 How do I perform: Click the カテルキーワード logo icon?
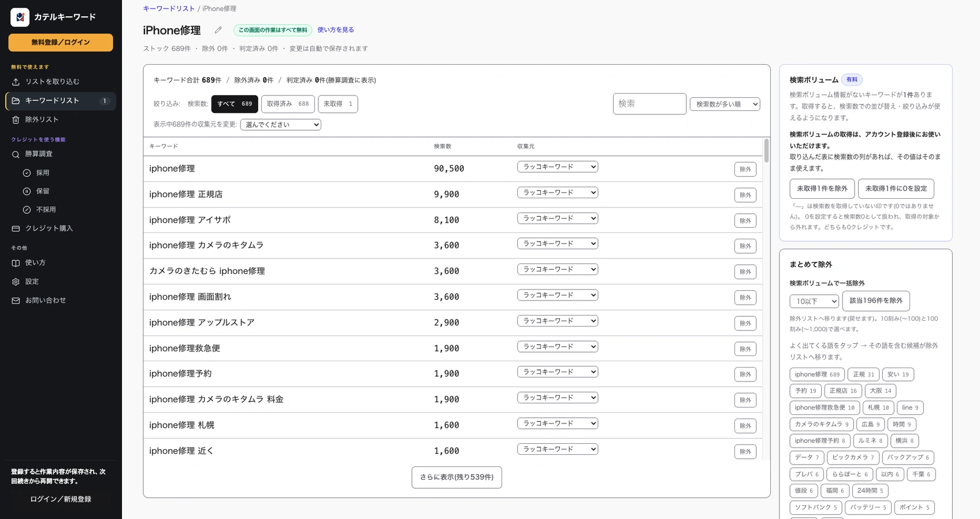pyautogui.click(x=20, y=17)
